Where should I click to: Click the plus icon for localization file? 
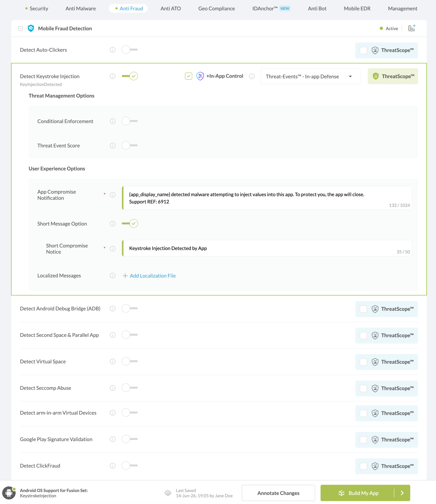(125, 276)
